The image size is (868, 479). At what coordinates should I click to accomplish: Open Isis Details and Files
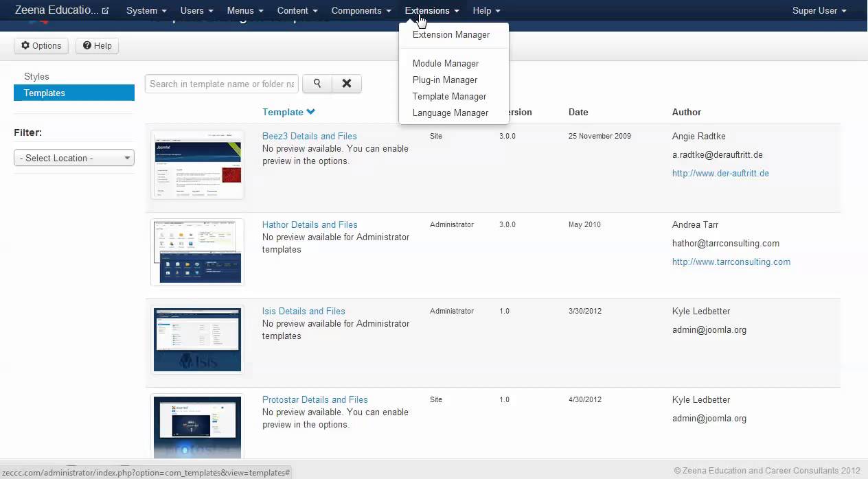[304, 311]
